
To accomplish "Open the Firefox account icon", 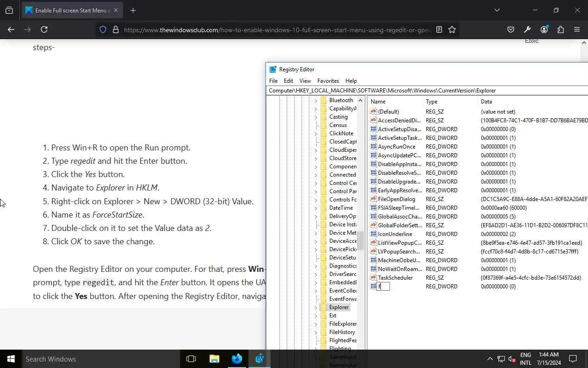I will click(544, 29).
